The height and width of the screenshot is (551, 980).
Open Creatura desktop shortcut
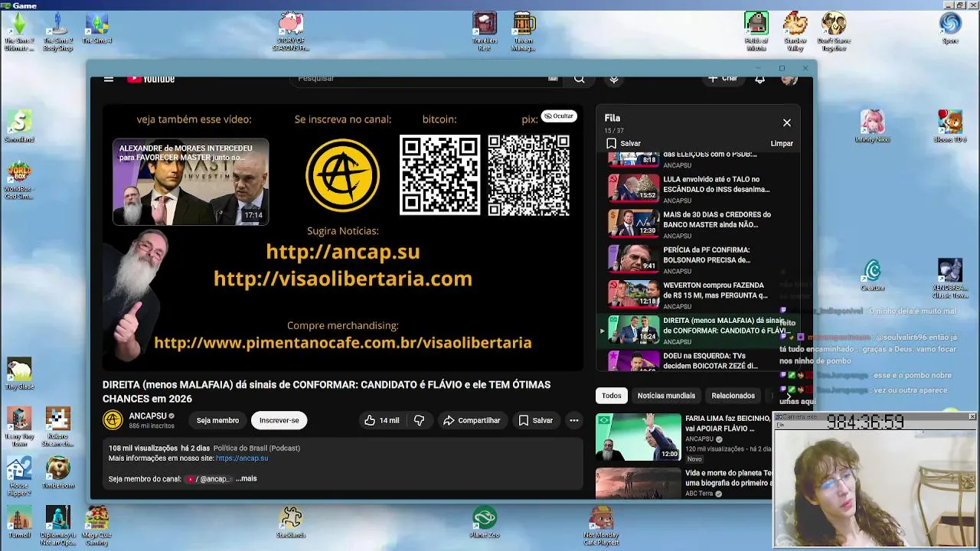coord(872,275)
